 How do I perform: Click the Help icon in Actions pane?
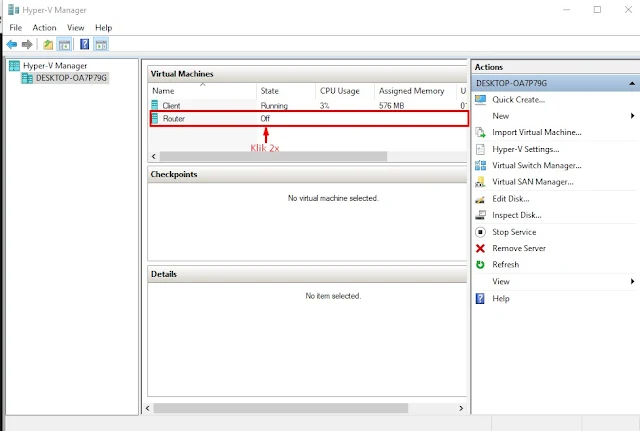480,298
